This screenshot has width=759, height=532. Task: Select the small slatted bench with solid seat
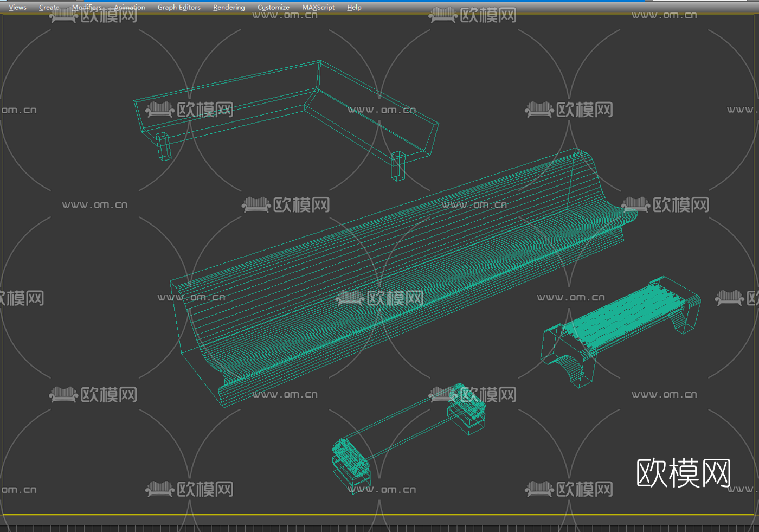click(x=621, y=332)
